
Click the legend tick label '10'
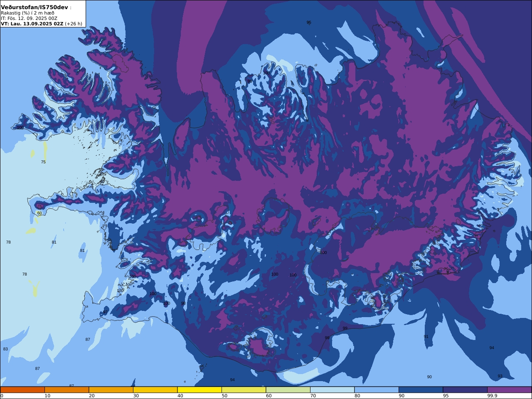point(47,396)
